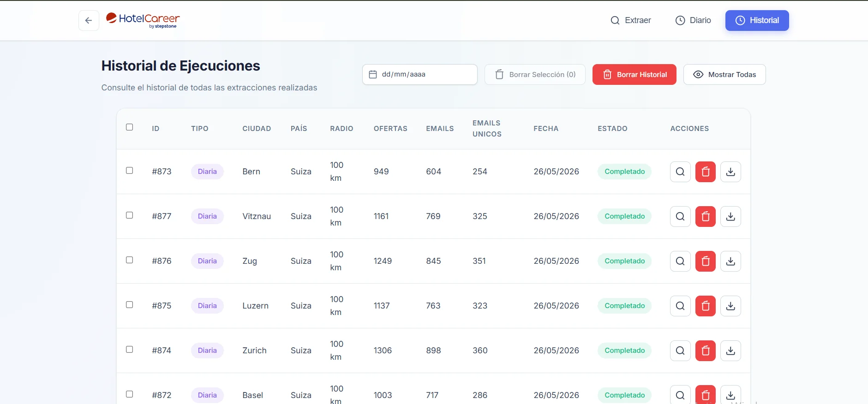Click the HotelCareer logo
Image resolution: width=868 pixels, height=404 pixels.
[x=143, y=20]
